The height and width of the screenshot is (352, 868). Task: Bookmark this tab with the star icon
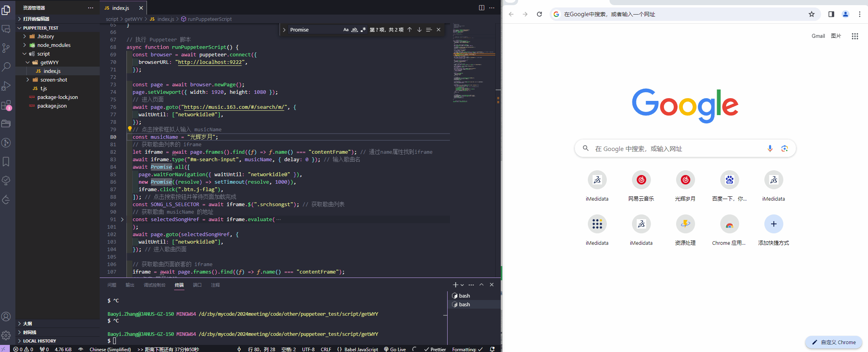(x=812, y=14)
